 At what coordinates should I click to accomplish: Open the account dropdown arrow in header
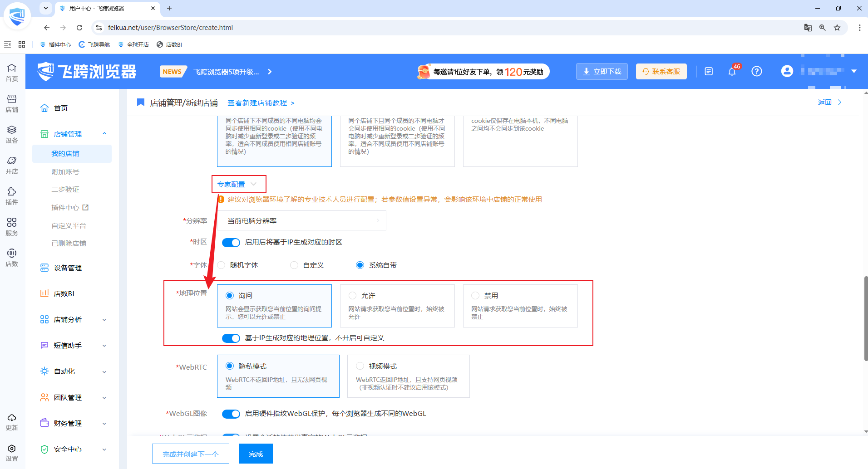pos(854,71)
